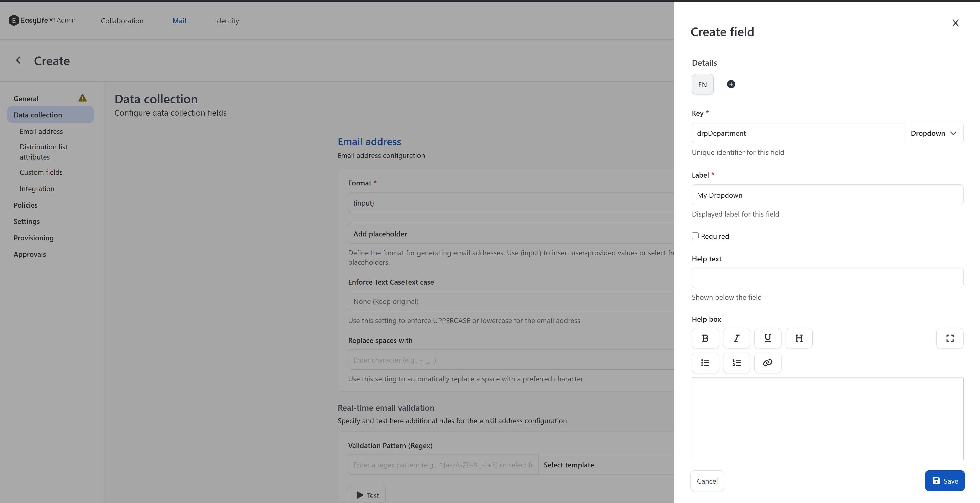Click the Label input field
Image resolution: width=980 pixels, height=503 pixels.
click(827, 195)
